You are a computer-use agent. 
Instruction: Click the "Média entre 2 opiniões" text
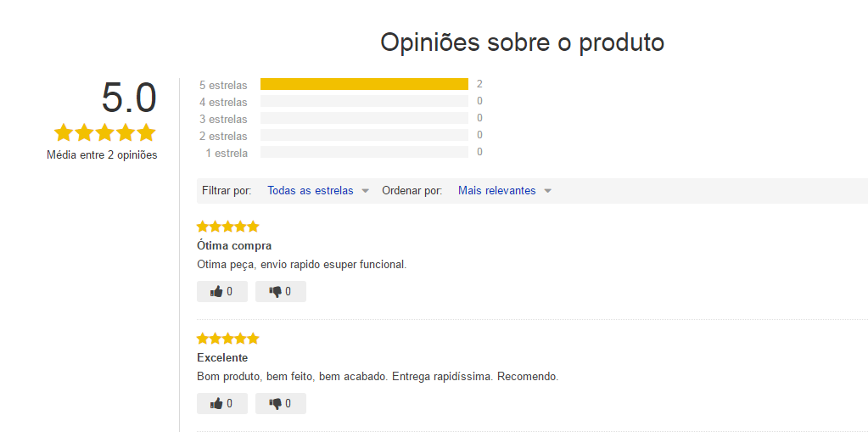click(102, 155)
